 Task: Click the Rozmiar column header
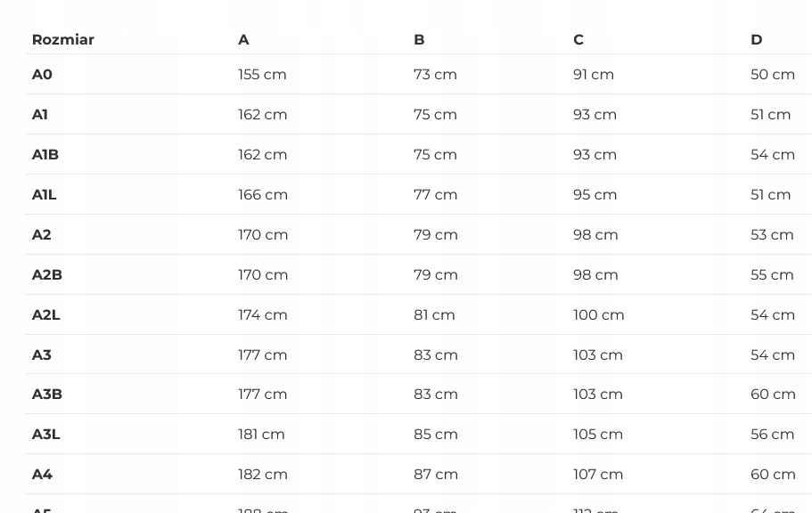coord(62,39)
